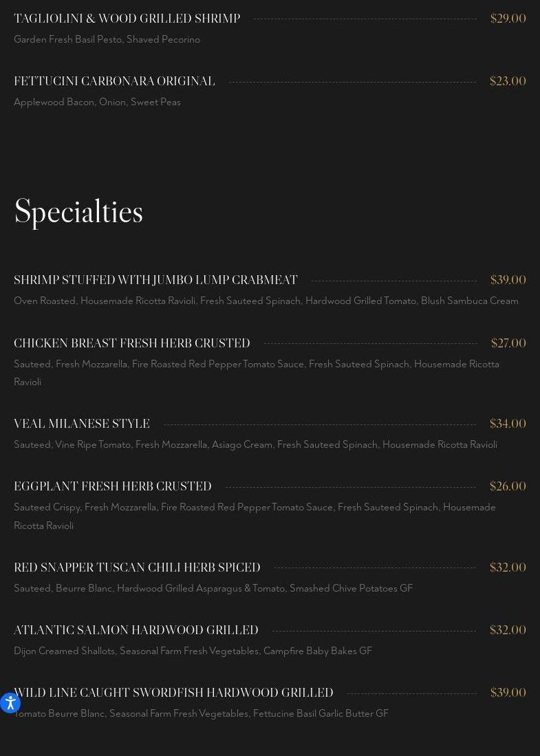Click the stuffed shrimp $39.00 price

[x=508, y=280]
